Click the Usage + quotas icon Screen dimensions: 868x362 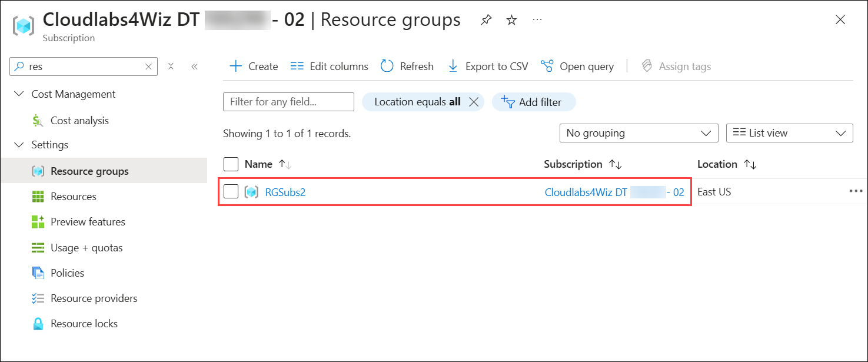tap(38, 248)
